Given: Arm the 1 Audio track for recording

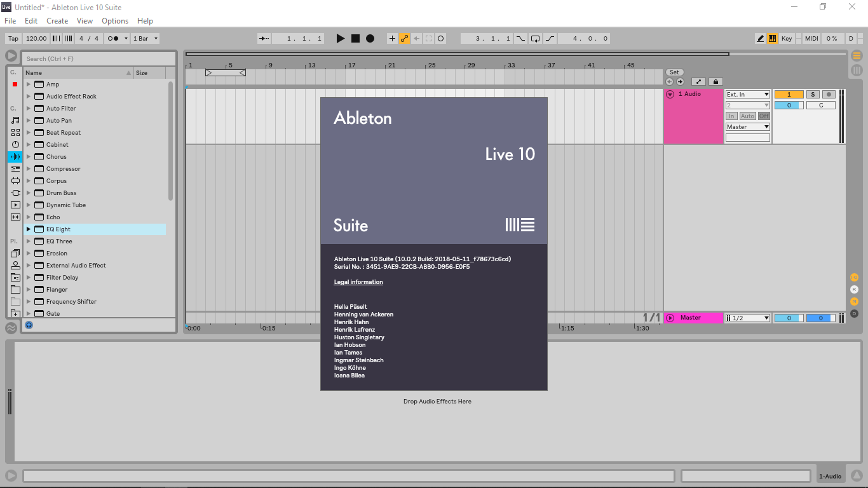Looking at the screenshot, I should coord(829,94).
